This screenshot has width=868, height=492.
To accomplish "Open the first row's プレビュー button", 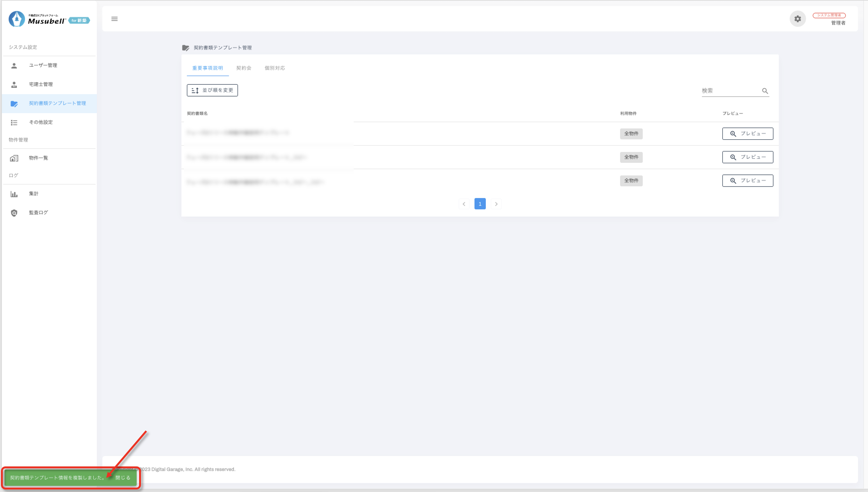I will [747, 134].
